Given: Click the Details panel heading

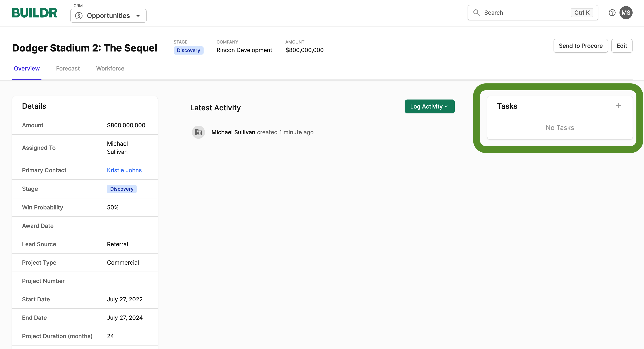Looking at the screenshot, I should (x=34, y=106).
